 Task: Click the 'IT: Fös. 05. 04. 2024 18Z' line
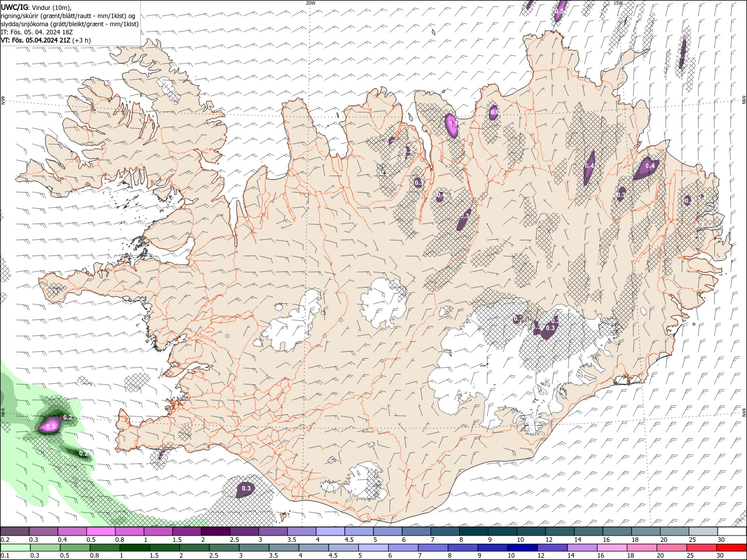point(36,32)
